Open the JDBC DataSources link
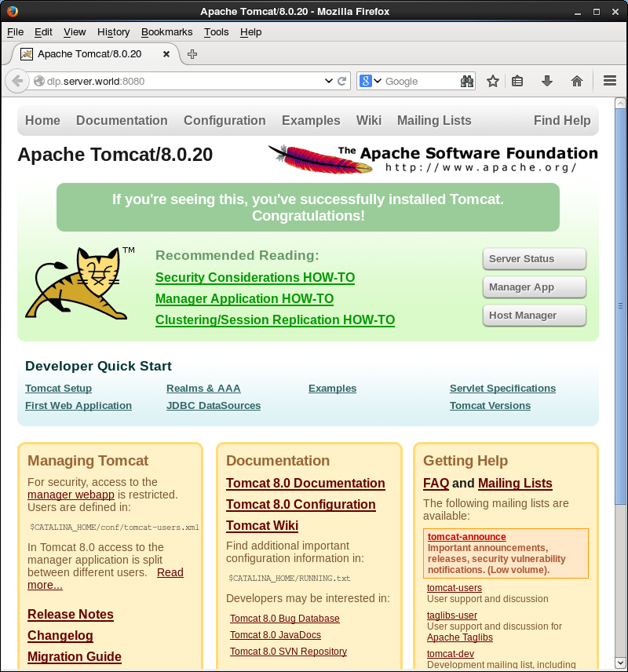628x672 pixels. [214, 405]
